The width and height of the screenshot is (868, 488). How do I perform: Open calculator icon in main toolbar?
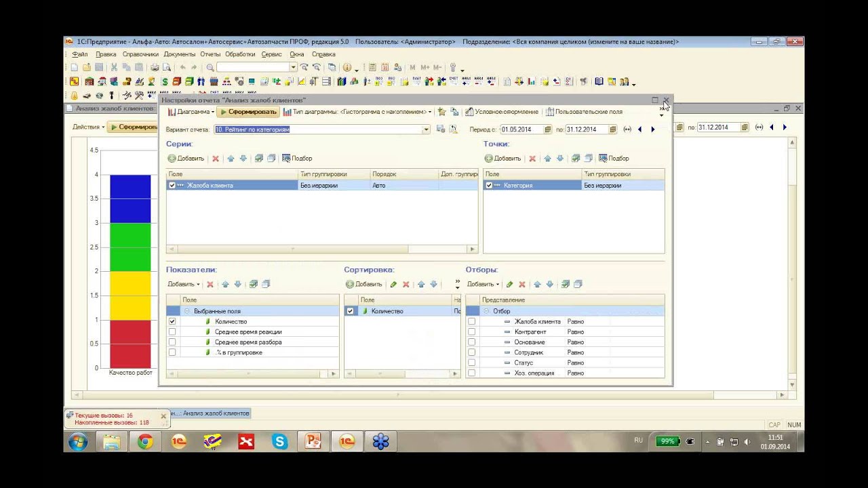(372, 68)
